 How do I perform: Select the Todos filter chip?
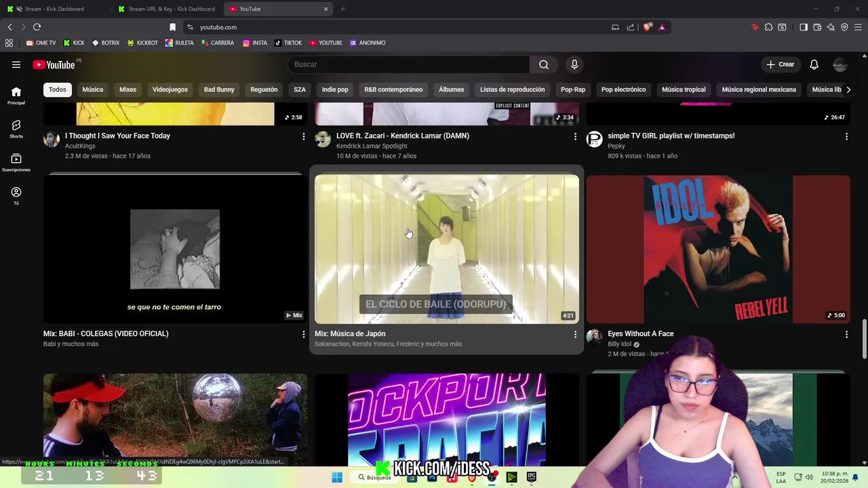pos(58,89)
